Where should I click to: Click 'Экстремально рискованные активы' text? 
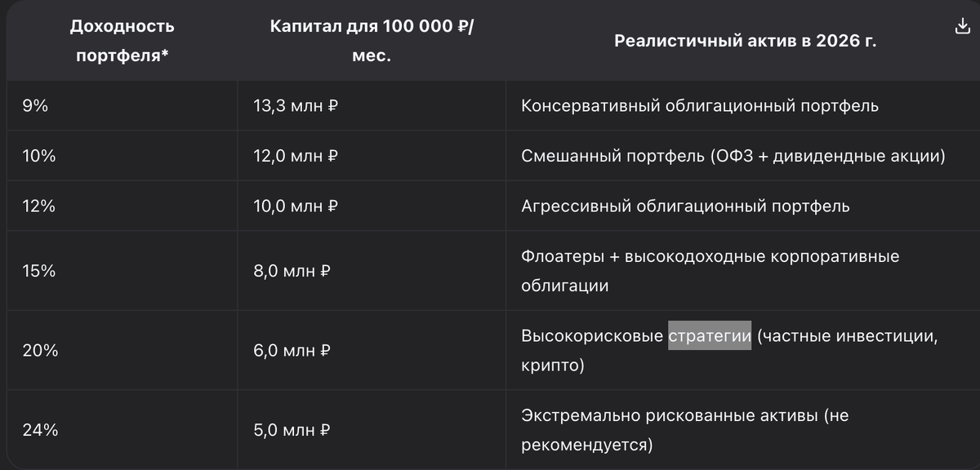coord(669,416)
